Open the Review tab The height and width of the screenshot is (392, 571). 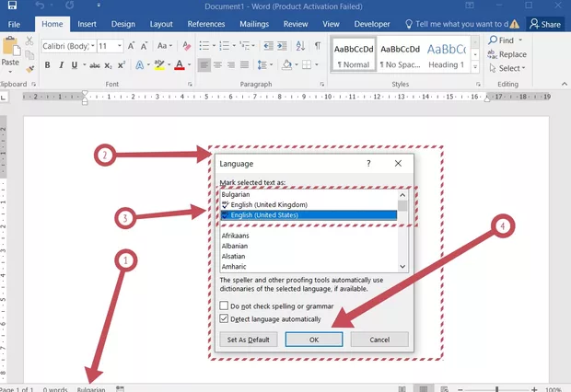(296, 24)
